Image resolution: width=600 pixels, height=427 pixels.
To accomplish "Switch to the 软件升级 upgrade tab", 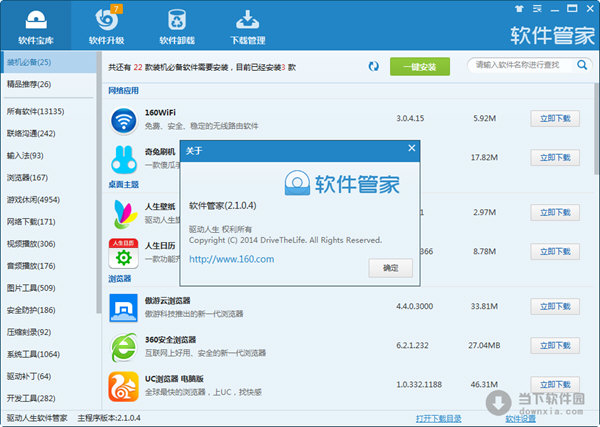I will 106,26.
